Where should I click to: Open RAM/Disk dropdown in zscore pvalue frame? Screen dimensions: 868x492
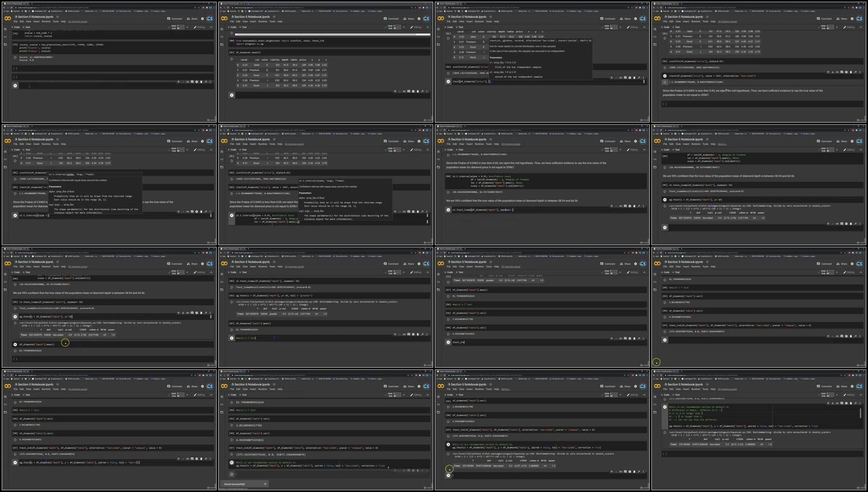pos(188,27)
